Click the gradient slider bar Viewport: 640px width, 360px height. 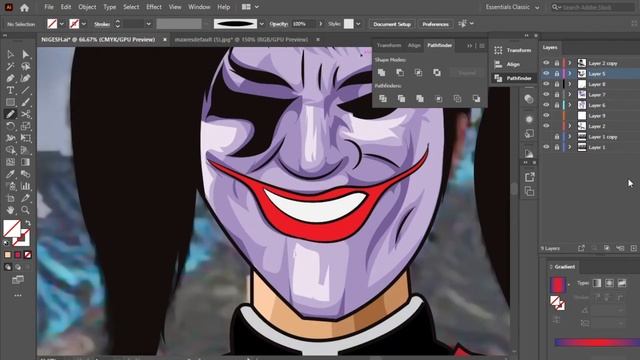(597, 342)
